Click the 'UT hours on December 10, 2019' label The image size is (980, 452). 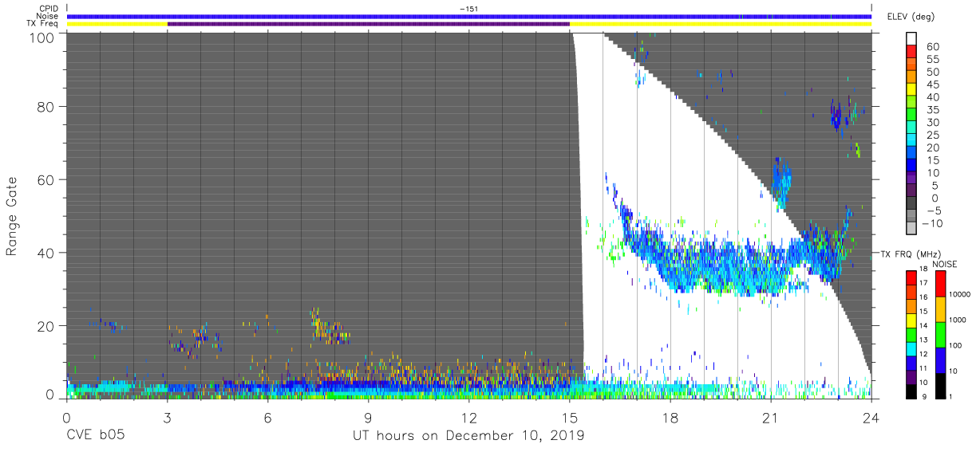click(468, 436)
